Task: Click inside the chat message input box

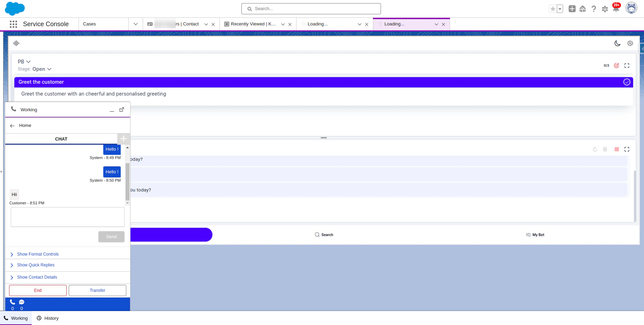Action: (x=67, y=217)
